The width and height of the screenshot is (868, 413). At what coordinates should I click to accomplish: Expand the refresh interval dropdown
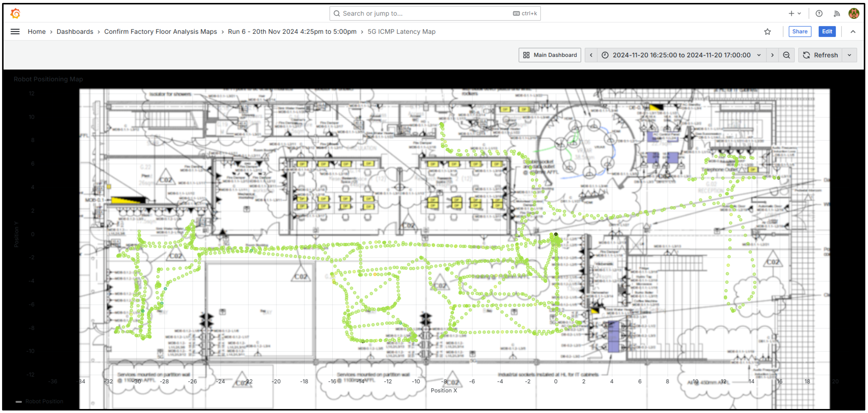click(849, 55)
